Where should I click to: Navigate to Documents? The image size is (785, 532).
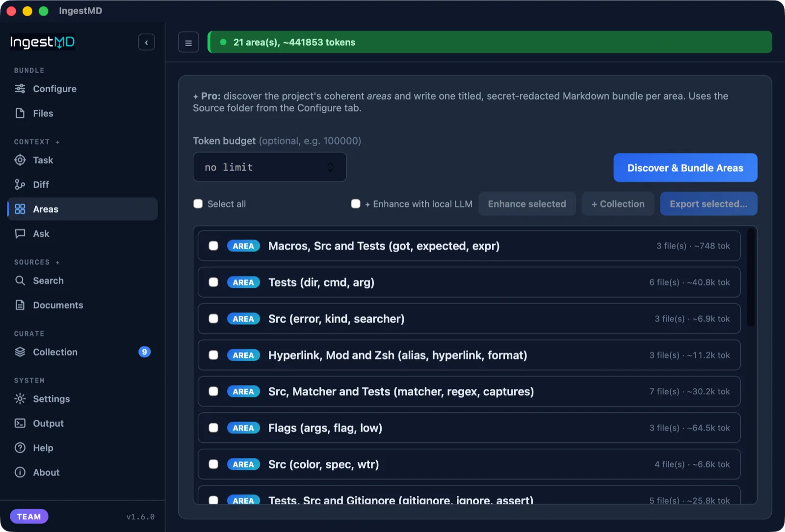click(x=82, y=305)
